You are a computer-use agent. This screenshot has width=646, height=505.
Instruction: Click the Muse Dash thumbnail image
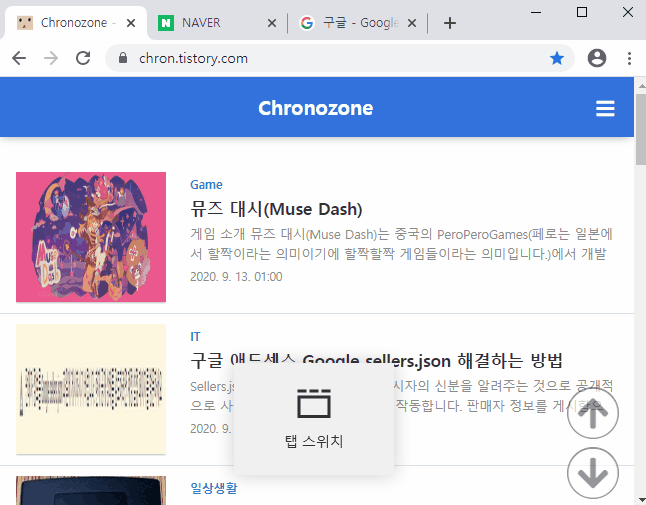(91, 237)
